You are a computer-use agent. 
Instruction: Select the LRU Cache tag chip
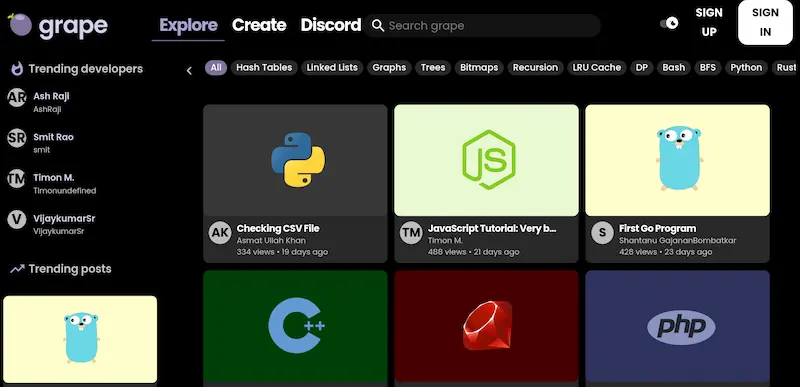[x=596, y=67]
